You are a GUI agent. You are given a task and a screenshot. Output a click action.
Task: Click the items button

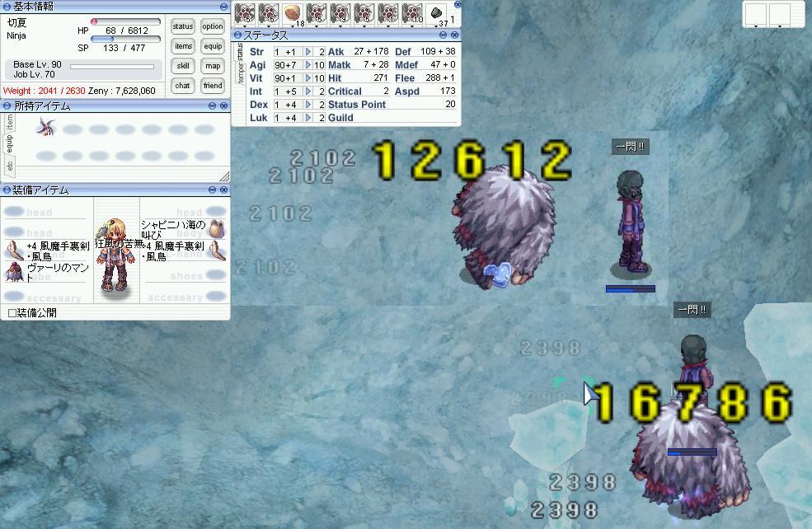click(183, 46)
